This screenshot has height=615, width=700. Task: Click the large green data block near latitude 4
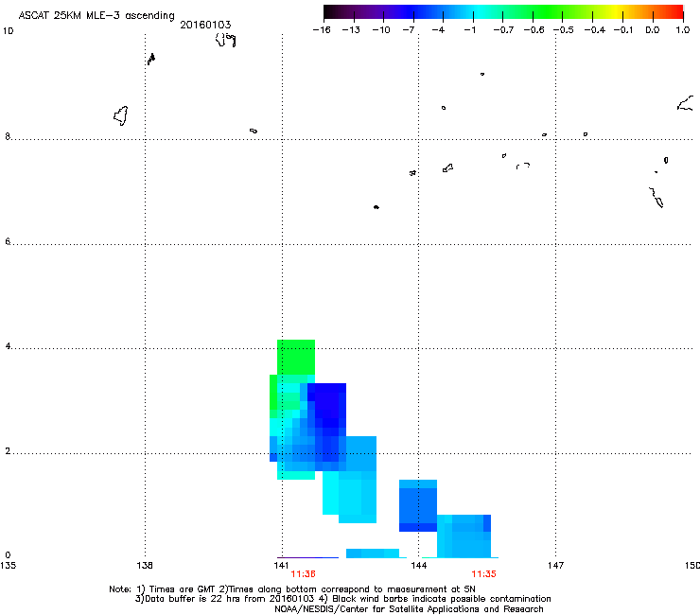(296, 358)
